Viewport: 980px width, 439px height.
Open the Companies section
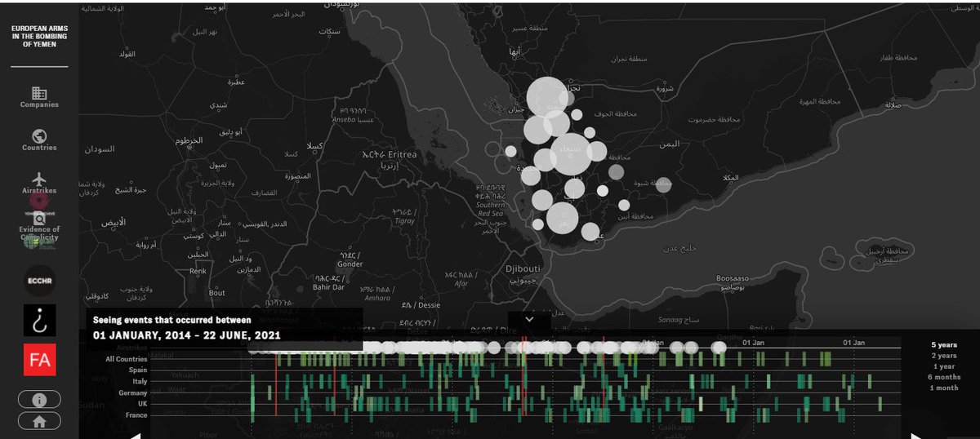point(39,97)
